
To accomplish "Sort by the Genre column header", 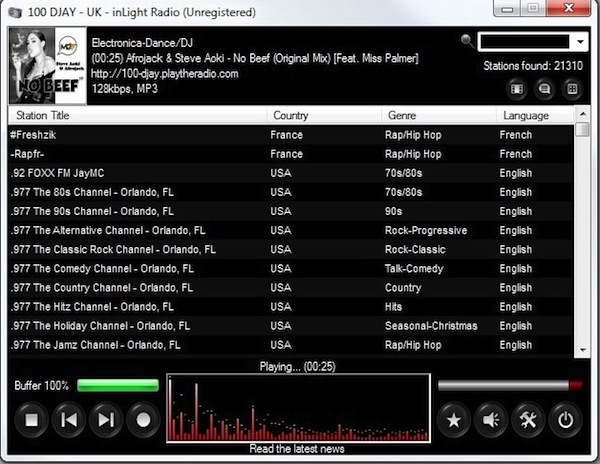I will pyautogui.click(x=439, y=115).
